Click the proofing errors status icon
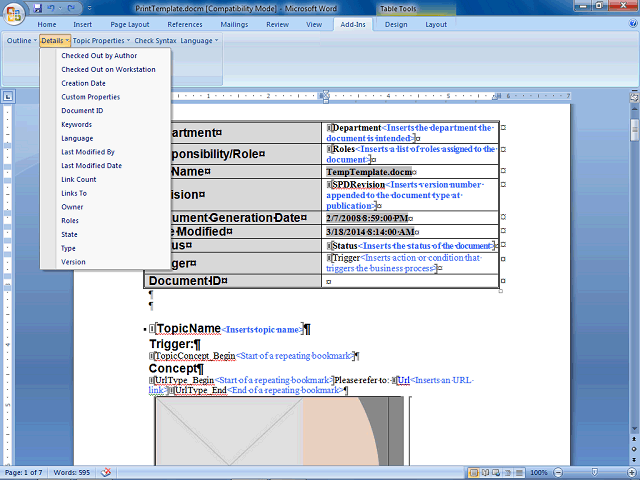The width and height of the screenshot is (640, 480). coord(106,473)
